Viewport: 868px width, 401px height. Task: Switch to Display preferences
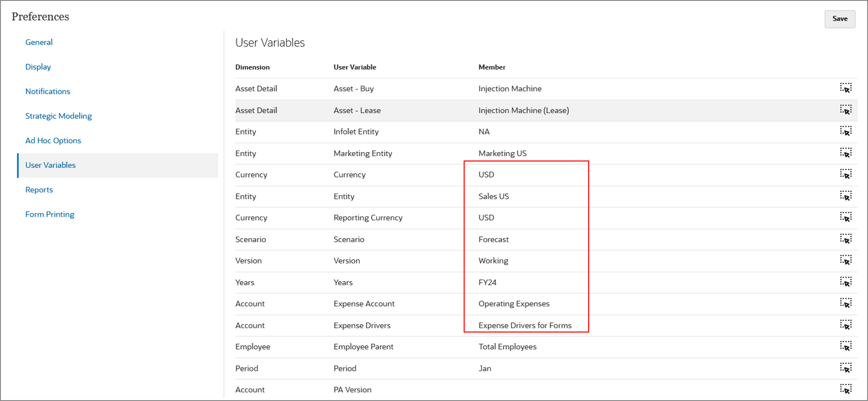click(x=38, y=67)
